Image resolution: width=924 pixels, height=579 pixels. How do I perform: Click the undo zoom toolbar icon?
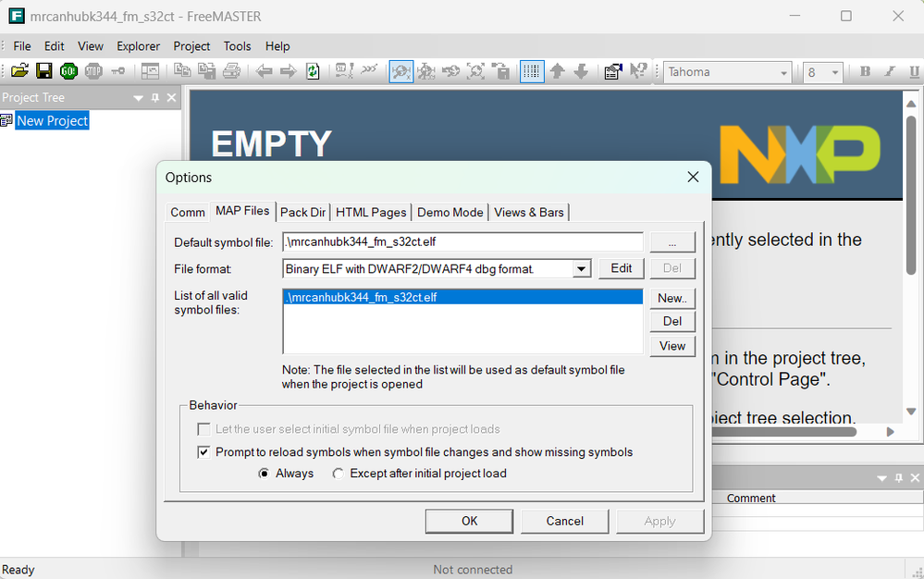click(x=450, y=72)
